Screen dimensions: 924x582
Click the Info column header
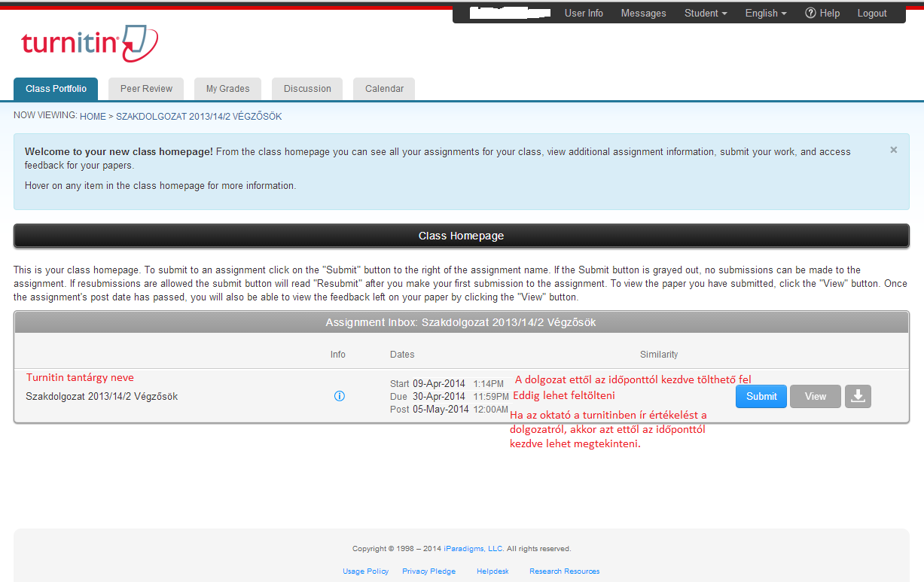(x=338, y=355)
